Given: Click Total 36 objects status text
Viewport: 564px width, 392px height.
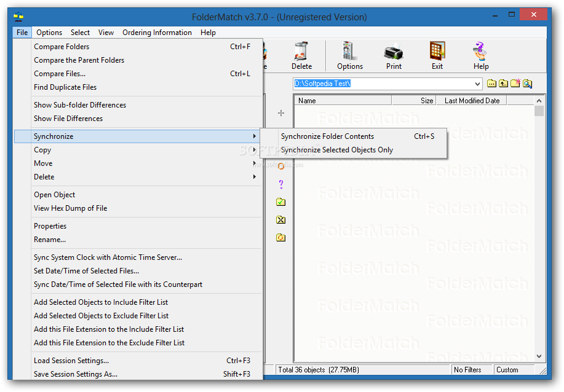Looking at the screenshot, I should coord(319,370).
